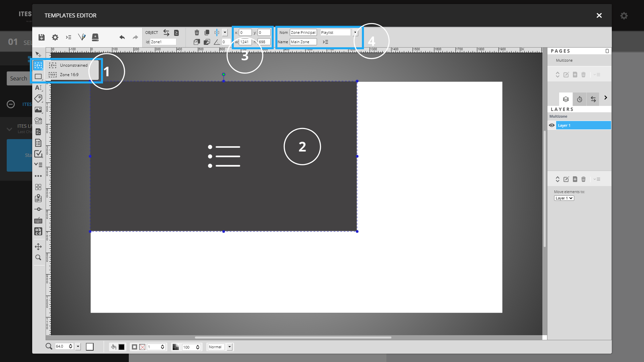Select the Zoom magnifier tool in left toolbar
The width and height of the screenshot is (644, 362).
click(x=38, y=257)
